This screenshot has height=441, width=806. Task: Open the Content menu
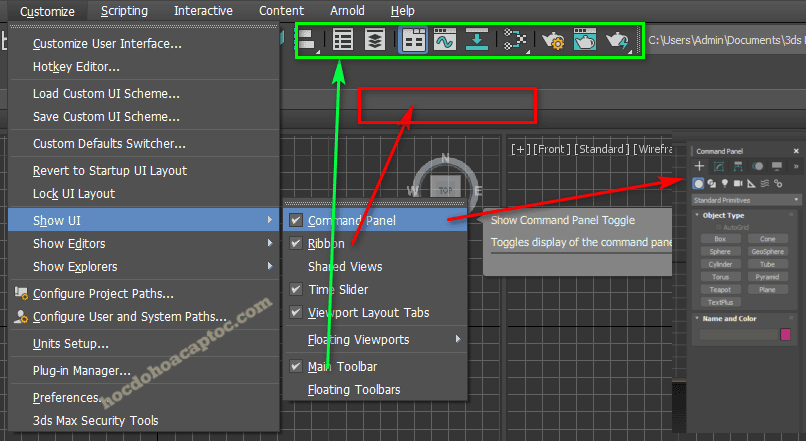[281, 11]
